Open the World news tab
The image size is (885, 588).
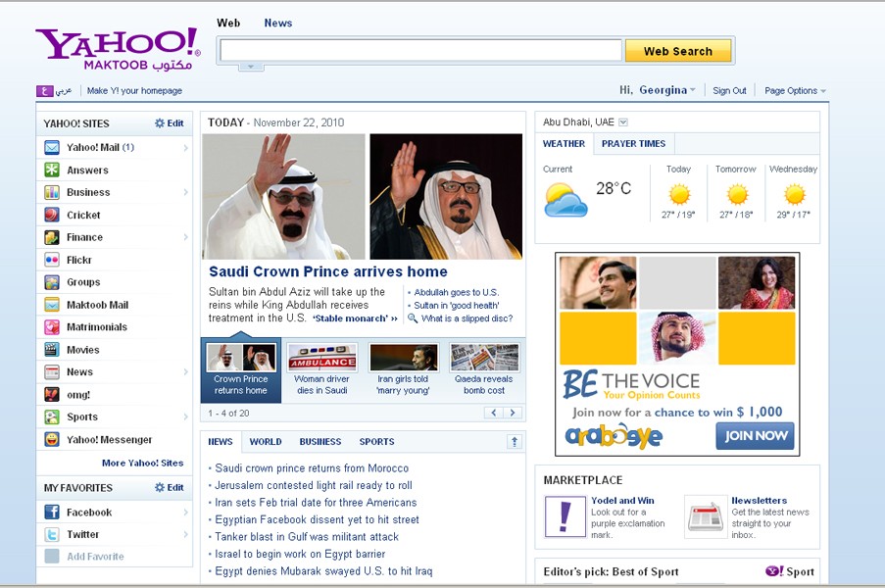point(266,442)
